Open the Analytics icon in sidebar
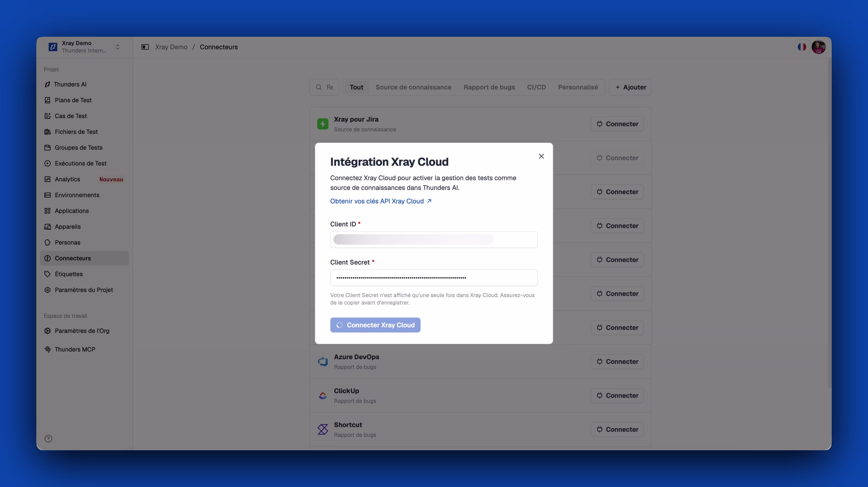The height and width of the screenshot is (487, 868). (x=48, y=179)
